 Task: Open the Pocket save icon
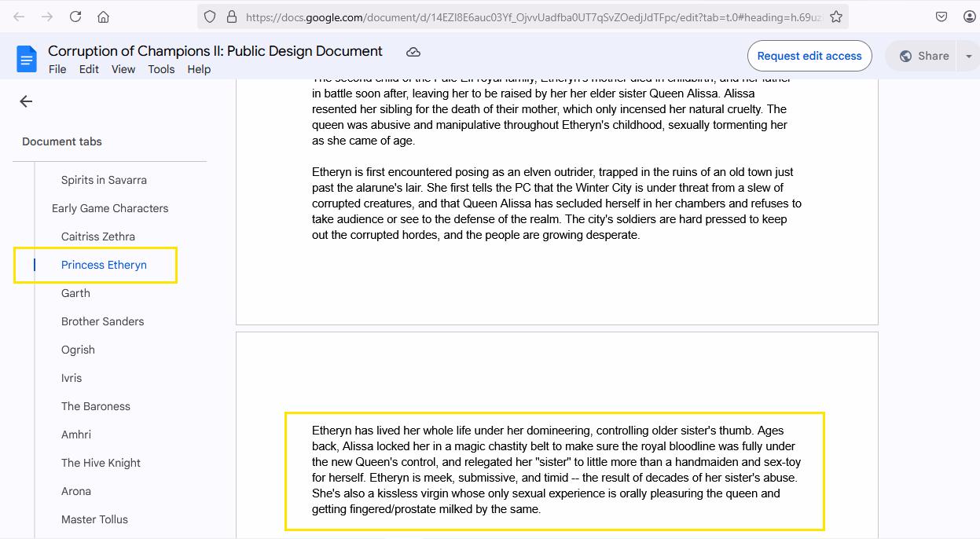[x=941, y=16]
